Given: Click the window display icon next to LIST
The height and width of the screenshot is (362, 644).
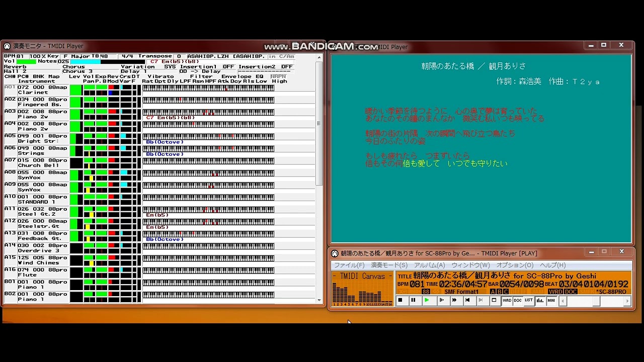Looking at the screenshot, I should (x=494, y=300).
